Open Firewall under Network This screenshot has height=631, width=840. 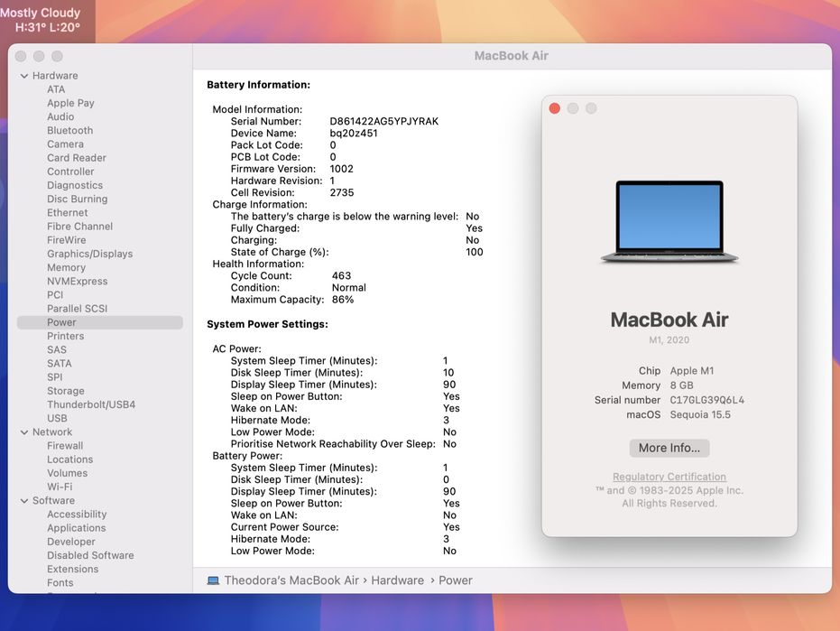pos(65,446)
